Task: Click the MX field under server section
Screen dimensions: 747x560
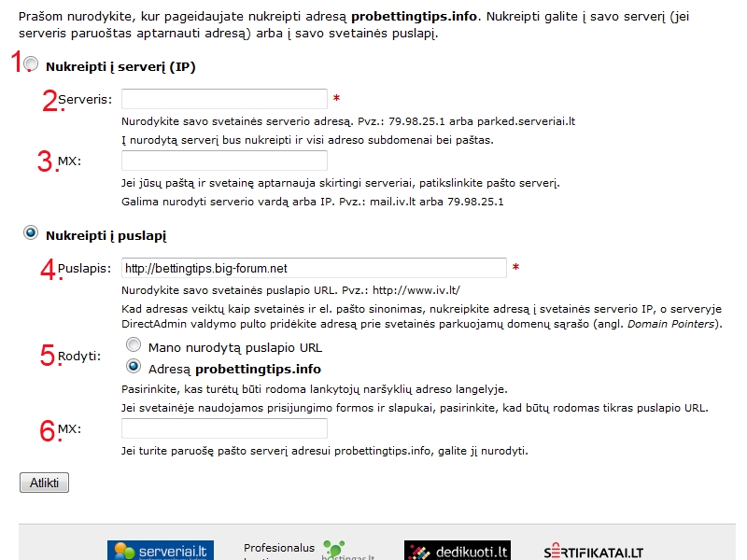Action: [224, 161]
